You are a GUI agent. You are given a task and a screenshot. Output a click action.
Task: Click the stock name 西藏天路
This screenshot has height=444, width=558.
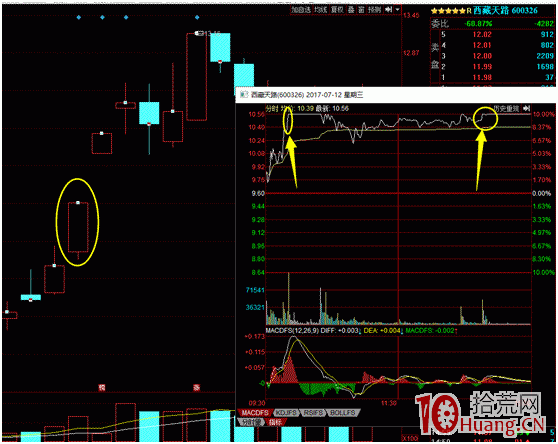click(491, 10)
